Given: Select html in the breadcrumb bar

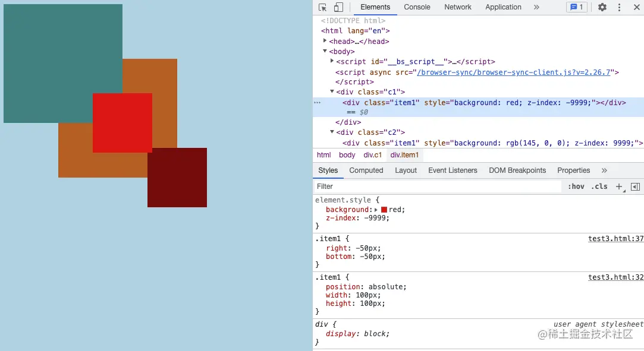Looking at the screenshot, I should [x=323, y=155].
